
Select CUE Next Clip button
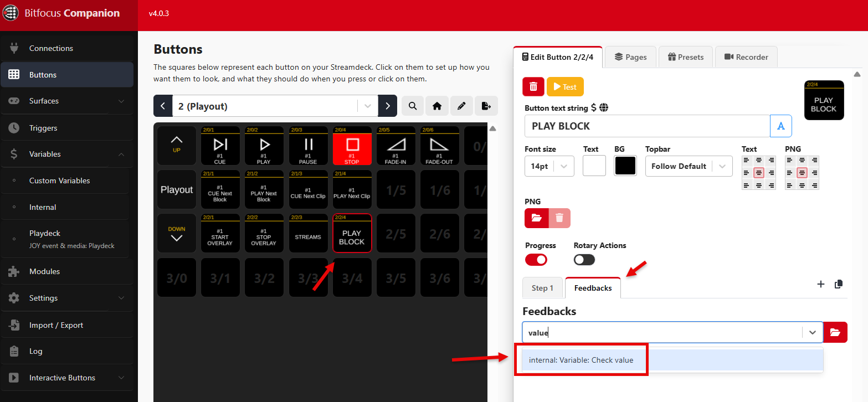click(308, 189)
